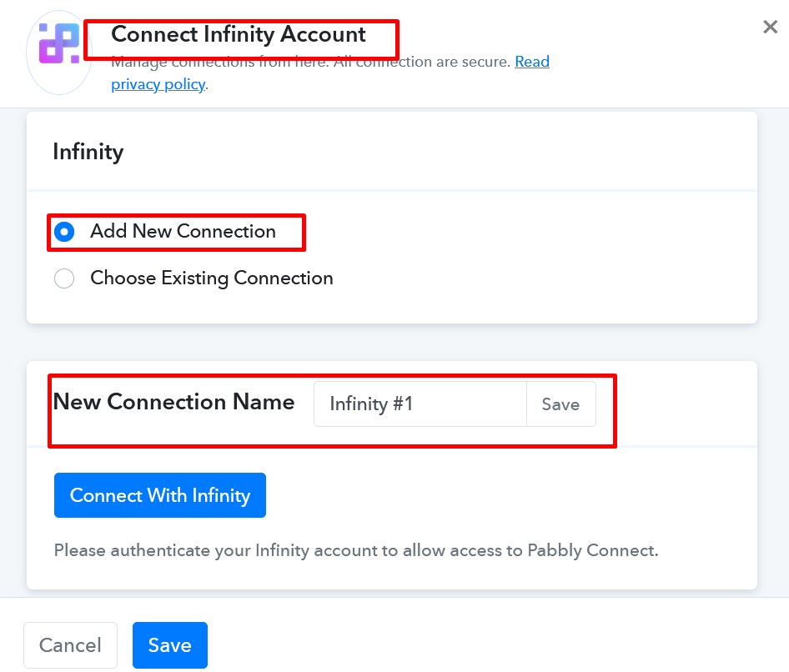The height and width of the screenshot is (672, 789).
Task: Click the Connect With Infinity button
Action: pos(160,495)
